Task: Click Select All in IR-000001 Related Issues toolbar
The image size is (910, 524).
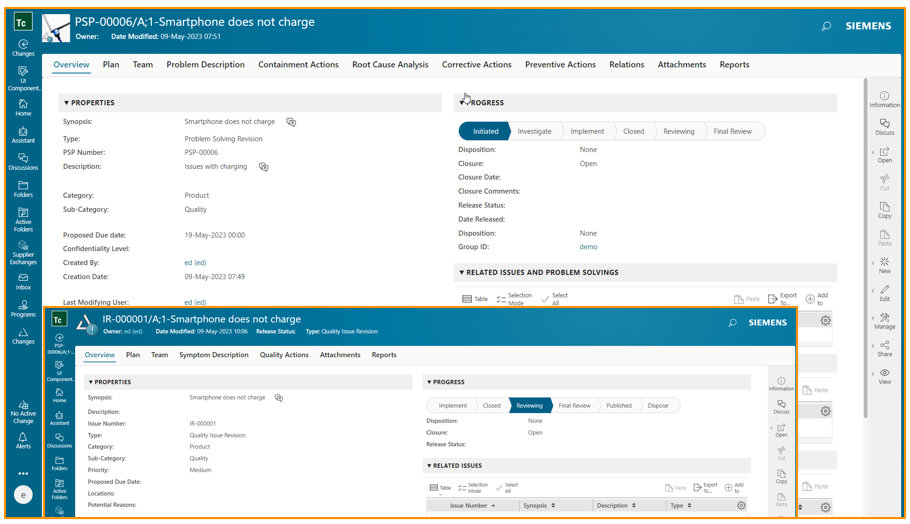Action: point(507,487)
